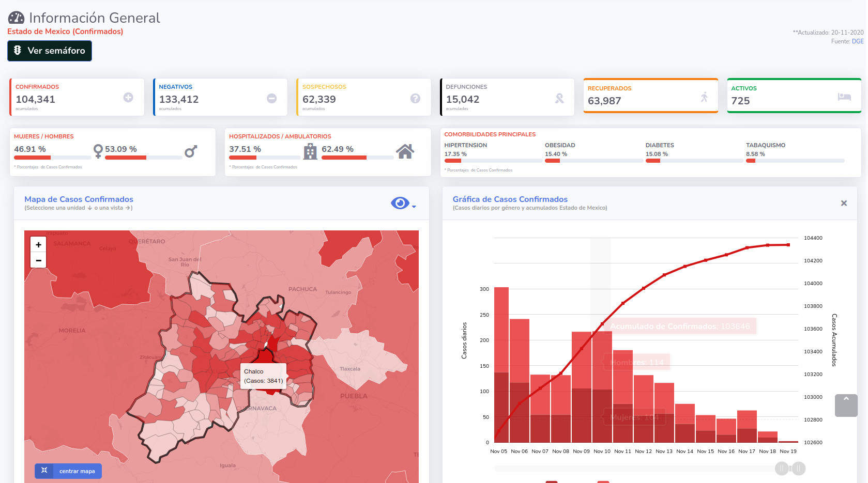Select the Sospechosos 62,339 card
Viewport: 868px width, 483px height.
coord(364,97)
